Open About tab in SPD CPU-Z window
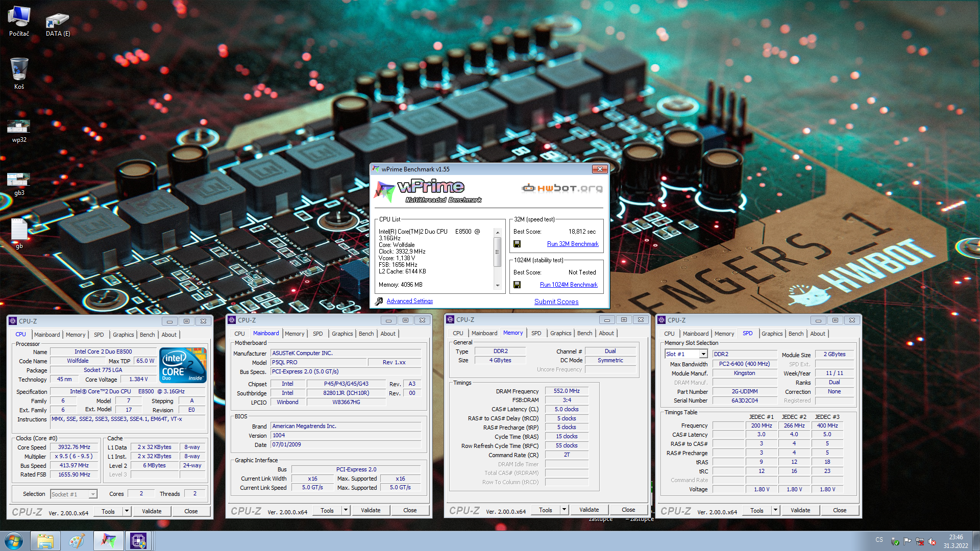The image size is (980, 551). [817, 334]
